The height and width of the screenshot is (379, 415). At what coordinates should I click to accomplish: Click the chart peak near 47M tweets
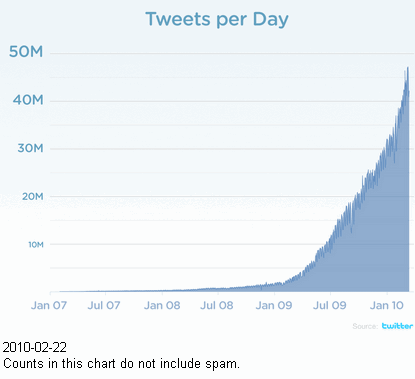point(408,68)
